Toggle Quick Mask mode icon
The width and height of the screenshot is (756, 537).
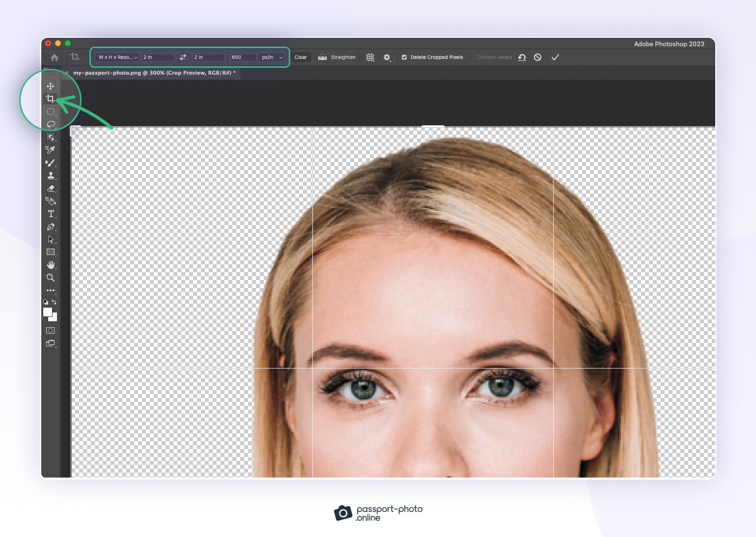click(51, 331)
